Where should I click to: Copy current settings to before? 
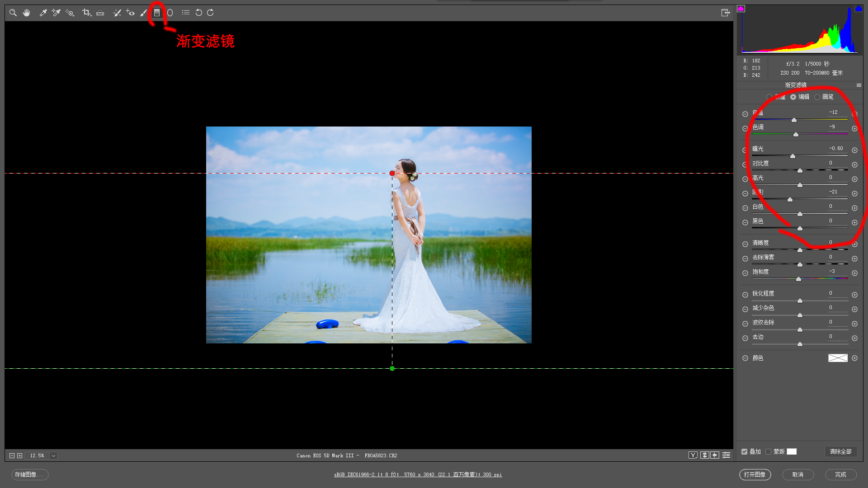click(715, 455)
